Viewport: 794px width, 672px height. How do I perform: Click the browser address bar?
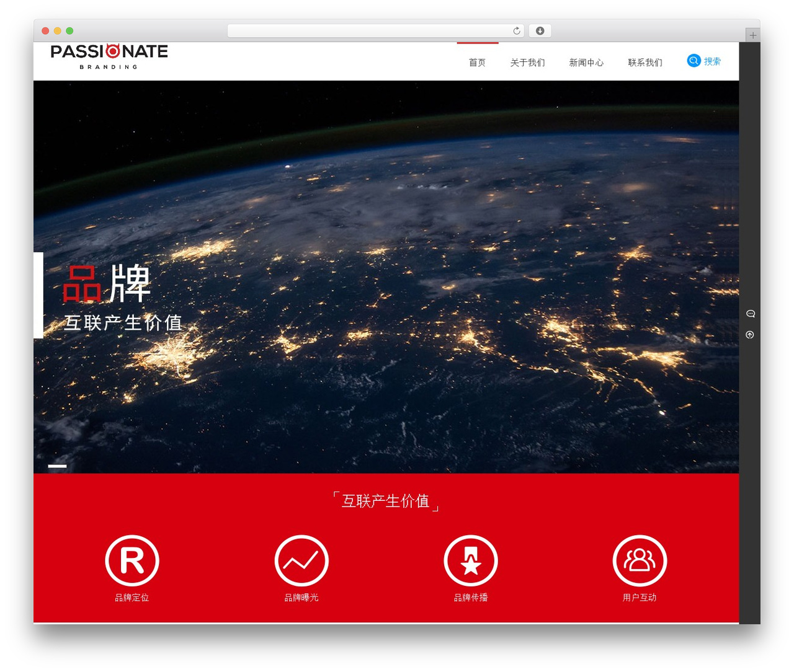tap(376, 31)
